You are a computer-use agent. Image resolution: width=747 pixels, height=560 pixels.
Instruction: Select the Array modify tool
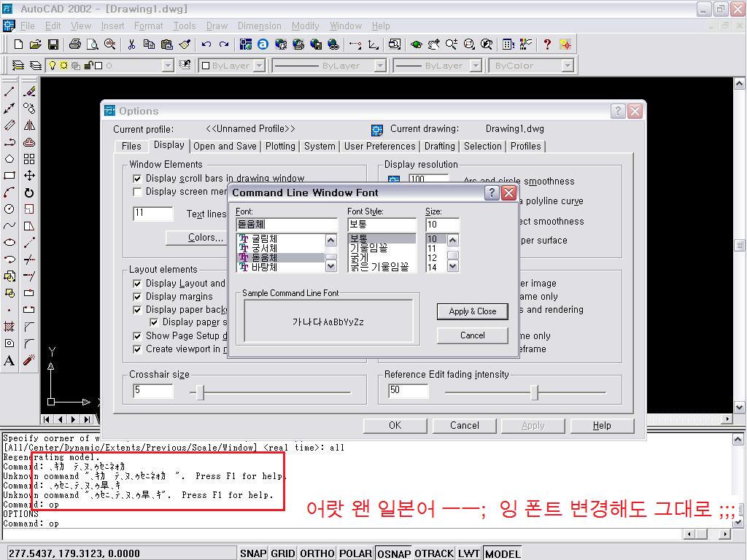pyautogui.click(x=29, y=158)
